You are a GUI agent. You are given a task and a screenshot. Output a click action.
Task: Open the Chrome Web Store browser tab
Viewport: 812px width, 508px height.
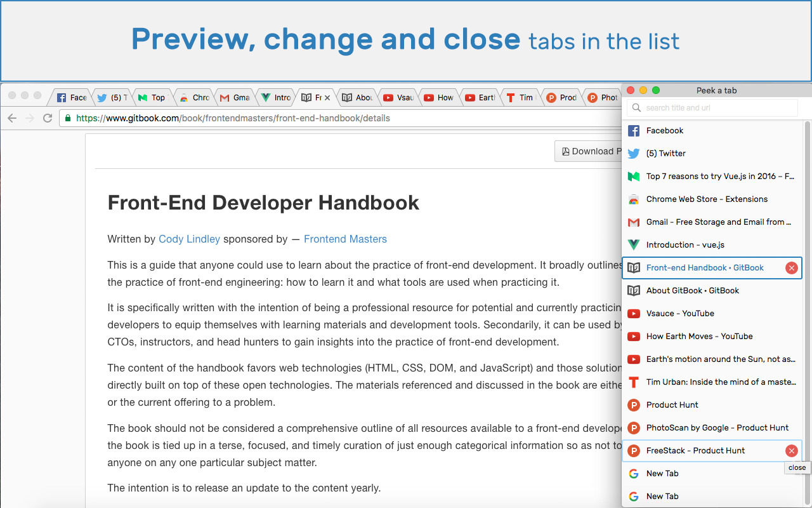tap(194, 97)
